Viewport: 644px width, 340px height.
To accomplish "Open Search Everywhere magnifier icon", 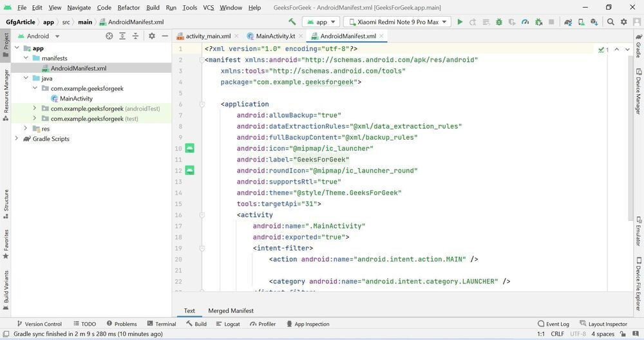I will (611, 22).
